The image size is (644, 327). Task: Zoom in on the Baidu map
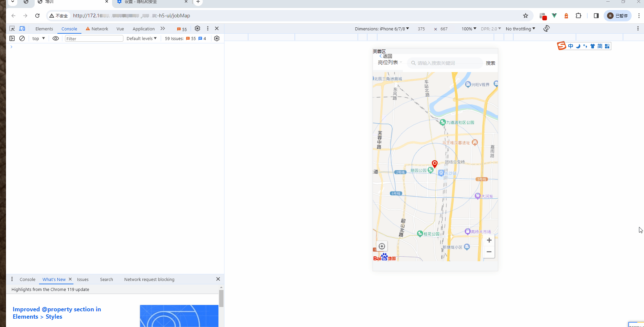click(x=489, y=240)
